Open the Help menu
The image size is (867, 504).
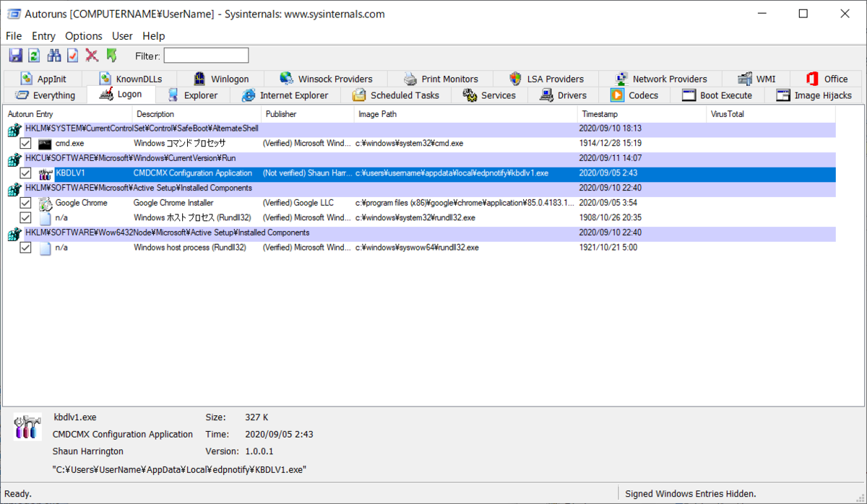pyautogui.click(x=154, y=36)
